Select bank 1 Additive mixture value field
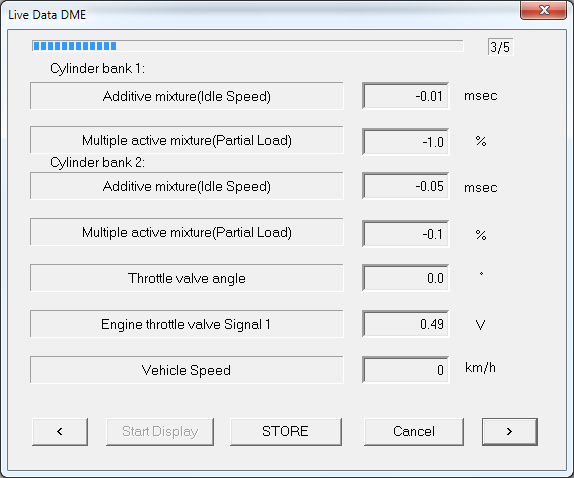The image size is (574, 478). [405, 96]
